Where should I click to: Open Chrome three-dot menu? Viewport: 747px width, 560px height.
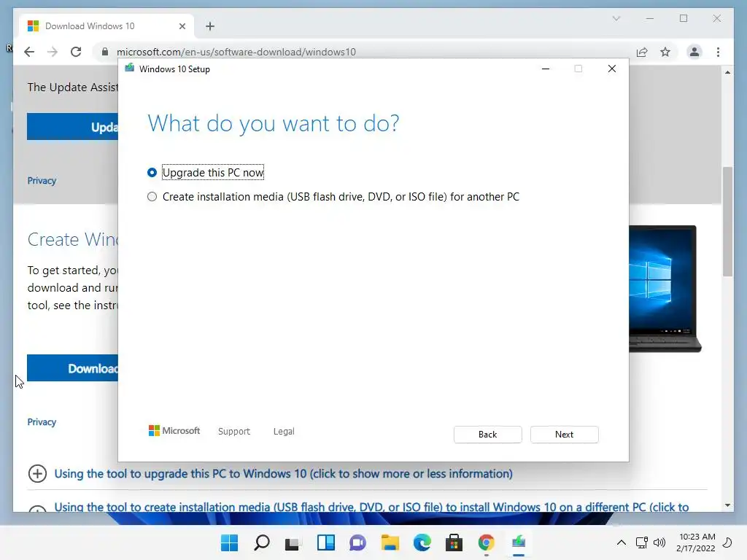tap(718, 52)
